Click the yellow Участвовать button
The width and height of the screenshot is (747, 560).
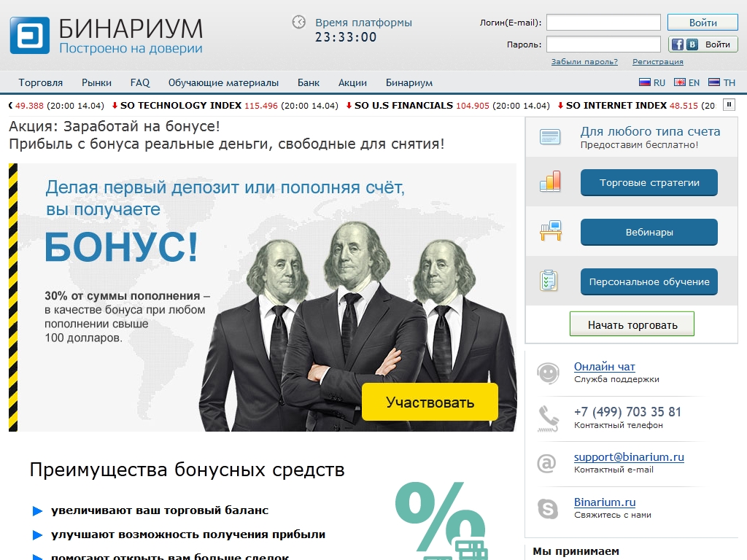(430, 402)
